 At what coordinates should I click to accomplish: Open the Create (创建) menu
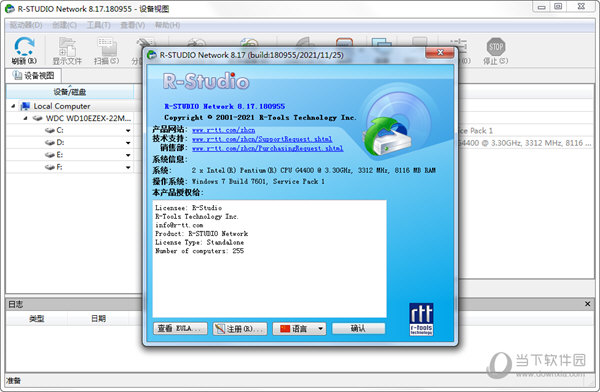[x=64, y=25]
